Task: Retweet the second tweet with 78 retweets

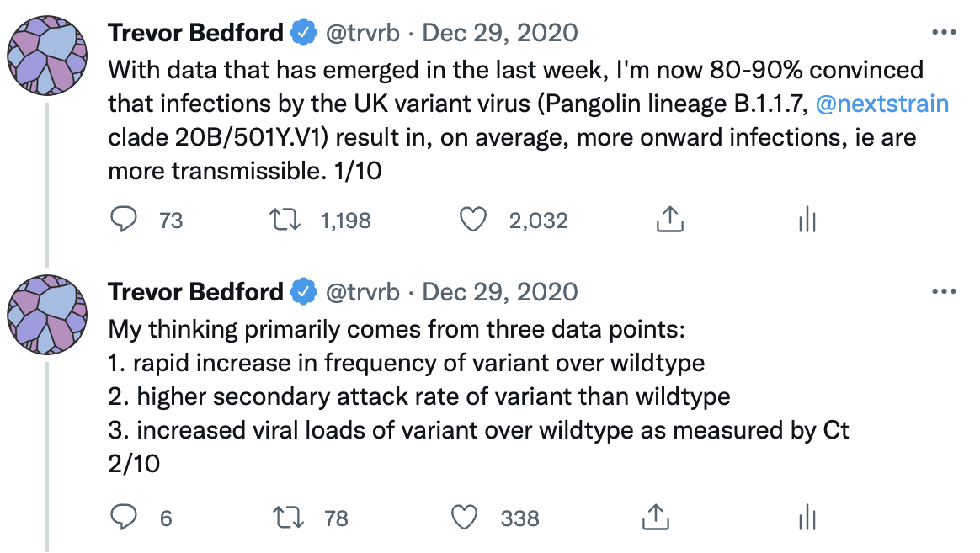Action: point(291,517)
